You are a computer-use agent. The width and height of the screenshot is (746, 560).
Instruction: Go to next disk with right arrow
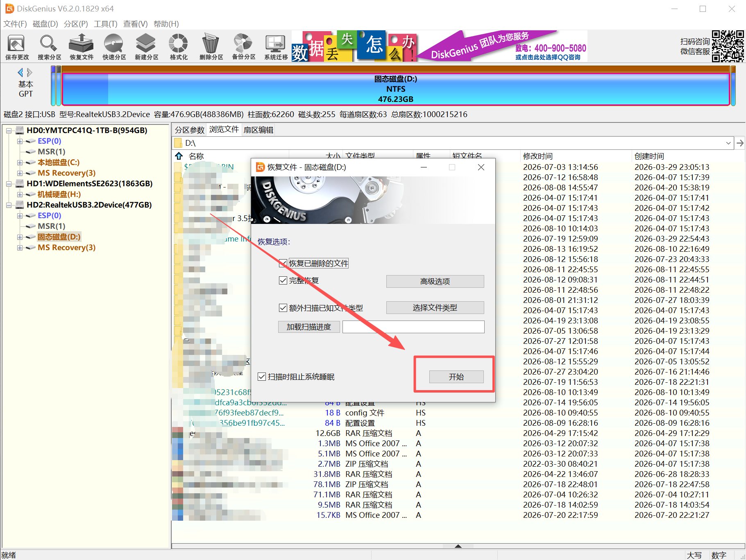29,72
